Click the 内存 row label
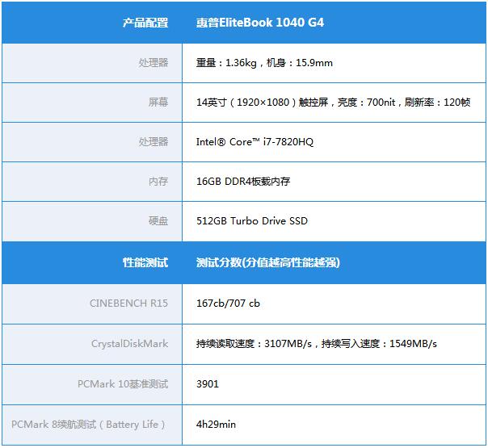 click(x=158, y=182)
